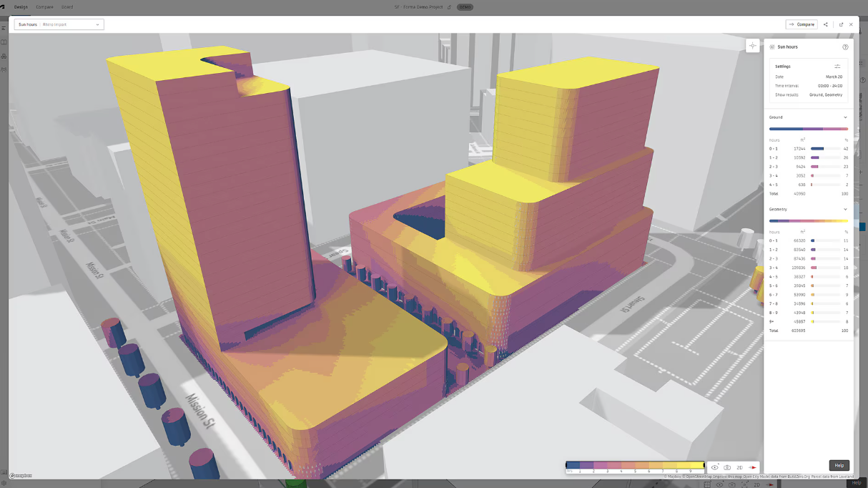
Task: Reset the north compass arrow
Action: pos(753,467)
